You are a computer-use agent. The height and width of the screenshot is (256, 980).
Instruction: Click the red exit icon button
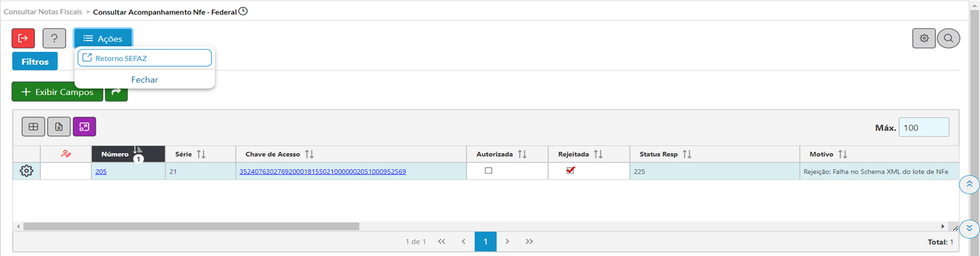pyautogui.click(x=23, y=38)
